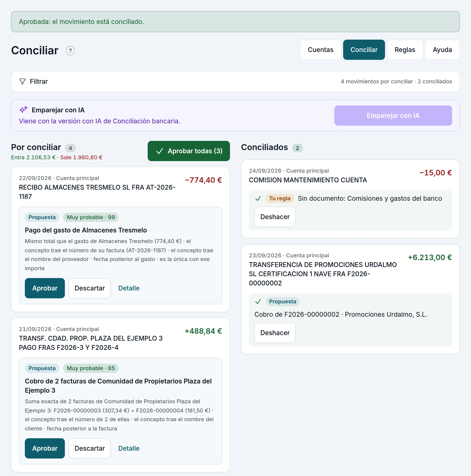Open Detalle for Almacenes Tresmelo proposal
The width and height of the screenshot is (471, 476).
click(129, 288)
